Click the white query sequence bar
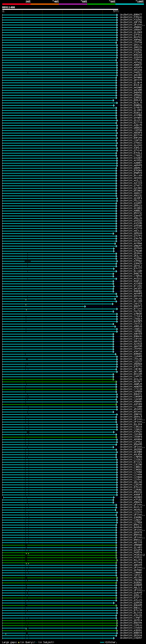The width and height of the screenshot is (146, 644). point(60,9)
